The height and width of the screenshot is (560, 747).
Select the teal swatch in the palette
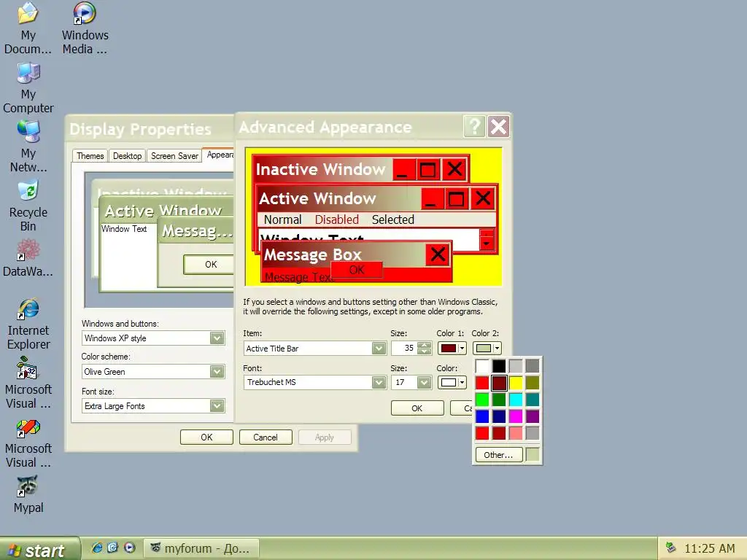(x=532, y=400)
